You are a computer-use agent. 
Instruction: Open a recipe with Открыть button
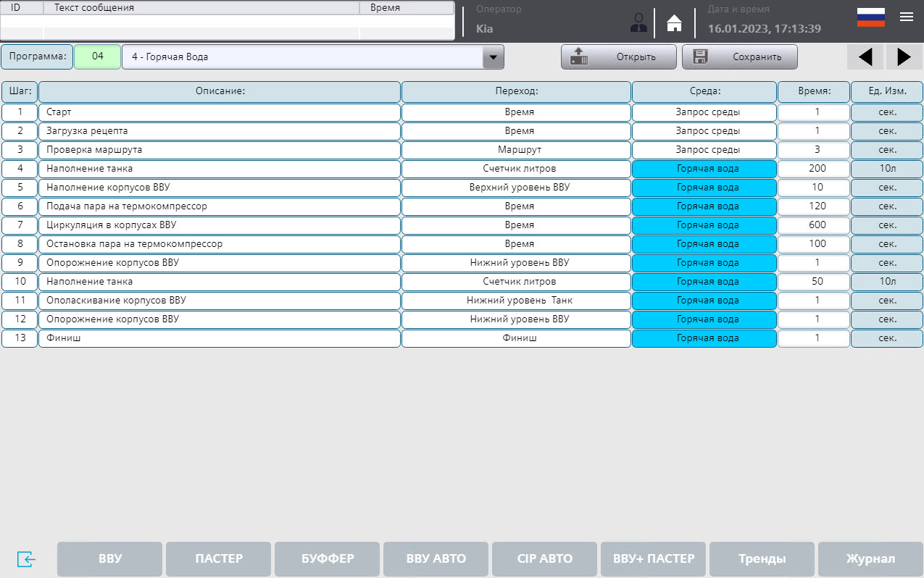(618, 56)
